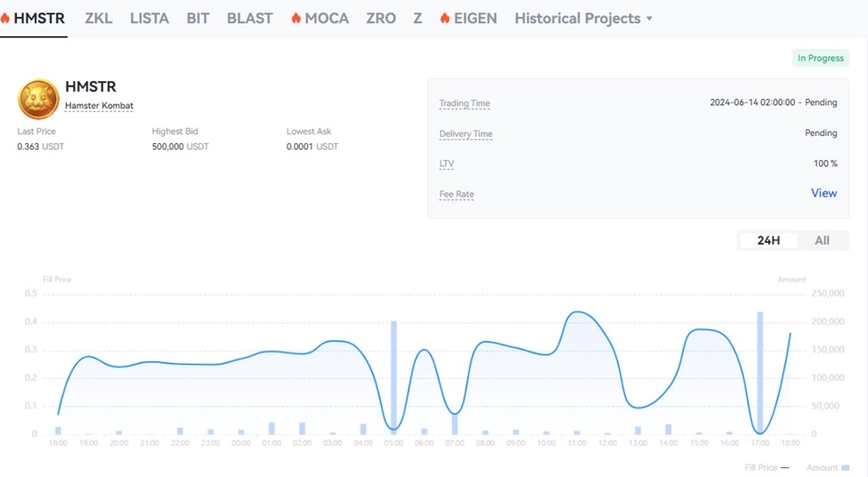
Task: Toggle the Amount legend entry
Action: (827, 467)
